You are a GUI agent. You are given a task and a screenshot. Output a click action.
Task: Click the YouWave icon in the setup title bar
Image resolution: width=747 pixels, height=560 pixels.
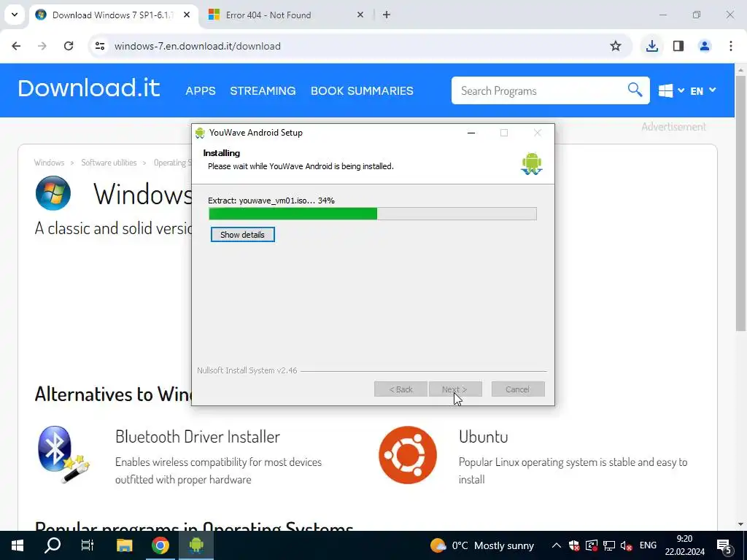tap(200, 133)
